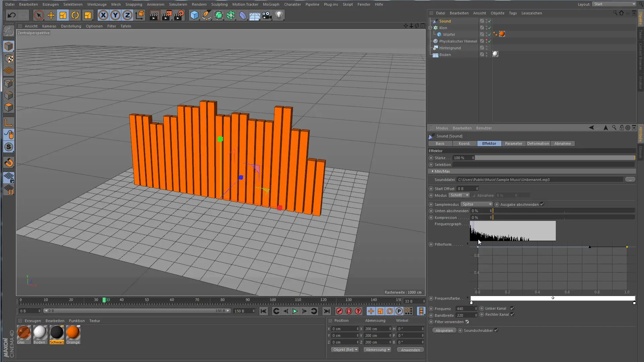Image resolution: width=644 pixels, height=362 pixels.
Task: Toggle Rechter Kanal checkbox
Action: (512, 314)
